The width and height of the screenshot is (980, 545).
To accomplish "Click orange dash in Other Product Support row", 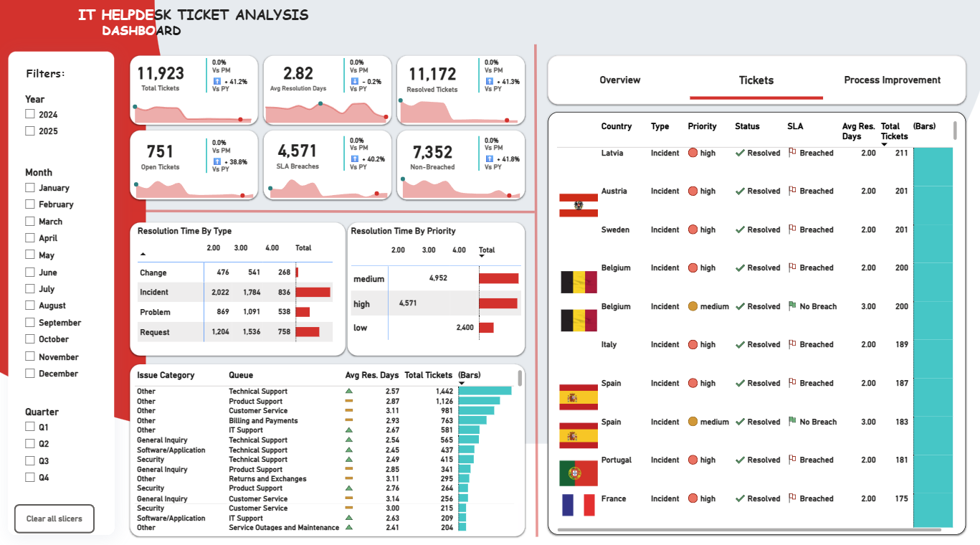I will coord(349,402).
